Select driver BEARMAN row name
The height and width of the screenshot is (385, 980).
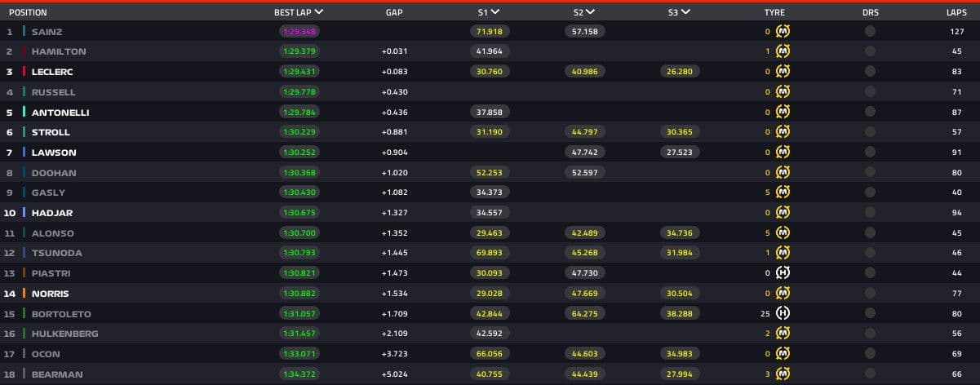(x=57, y=374)
